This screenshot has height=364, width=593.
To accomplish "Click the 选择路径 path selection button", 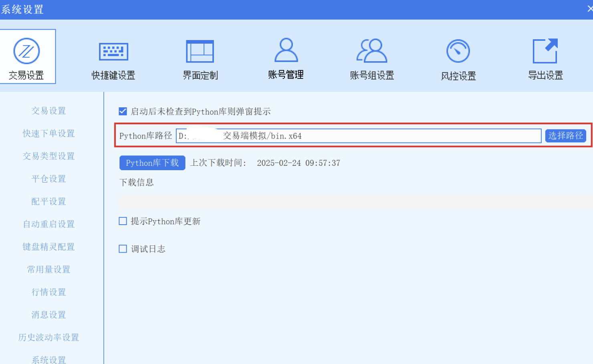I will point(565,136).
